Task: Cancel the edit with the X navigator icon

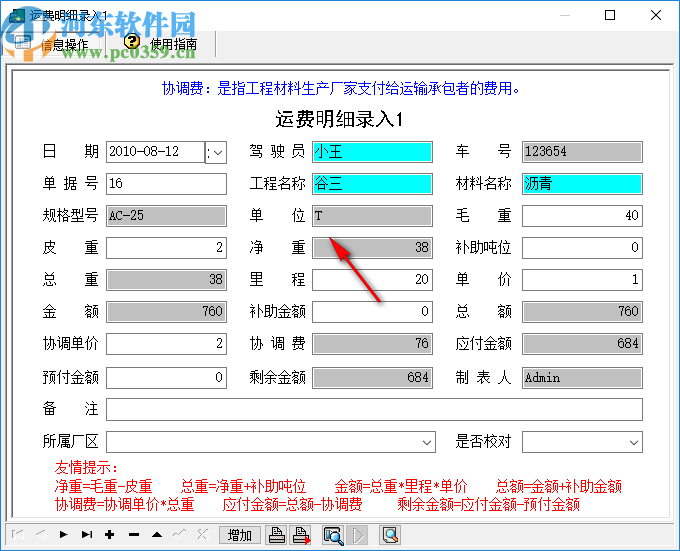Action: 203,535
